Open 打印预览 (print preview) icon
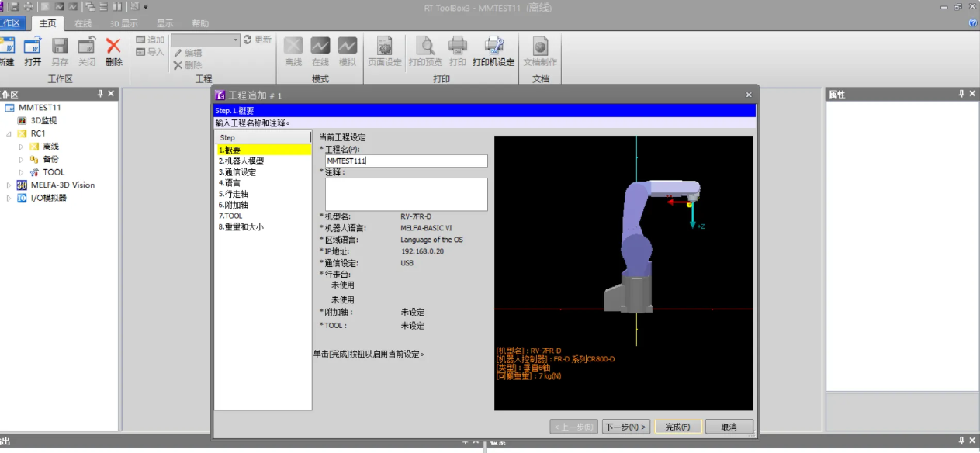This screenshot has height=453, width=980. (425, 48)
